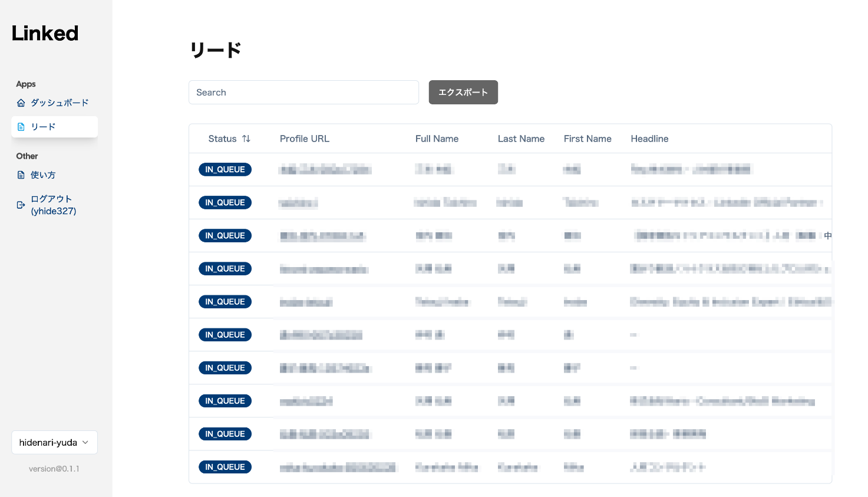The height and width of the screenshot is (497, 868).
Task: Click the logout arrow icon beside ログアウト
Action: 21,205
